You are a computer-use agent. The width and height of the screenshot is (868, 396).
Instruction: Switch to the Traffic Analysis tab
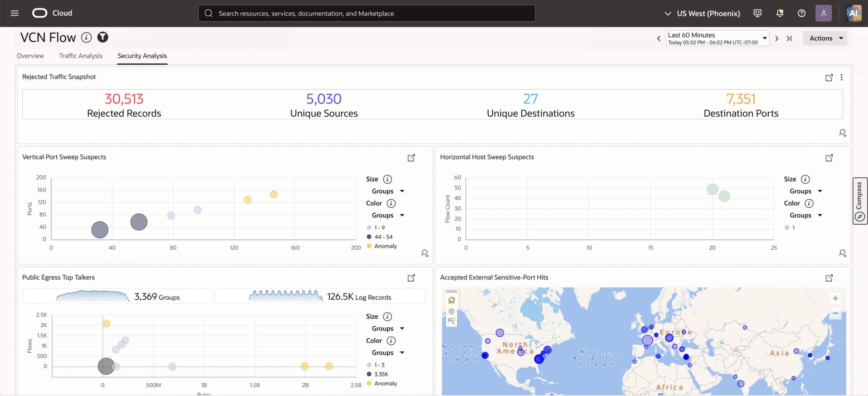pyautogui.click(x=81, y=56)
